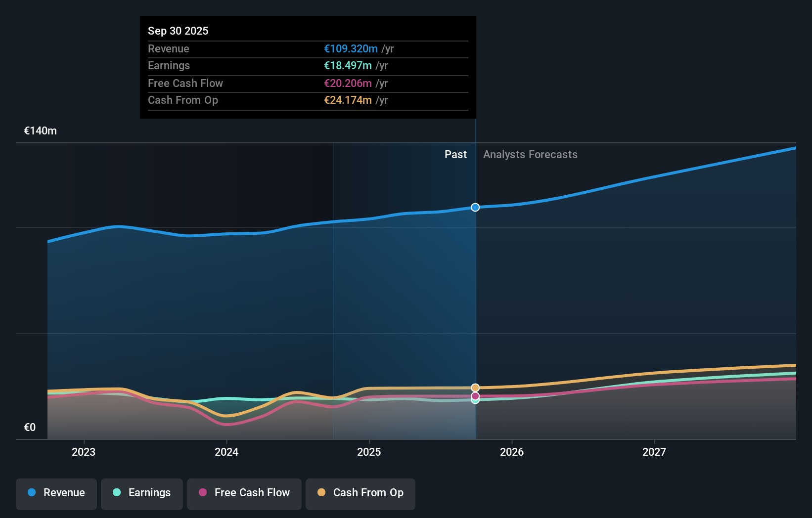Select the Analysts Forecasts label
The height and width of the screenshot is (518, 812).
[x=530, y=154]
